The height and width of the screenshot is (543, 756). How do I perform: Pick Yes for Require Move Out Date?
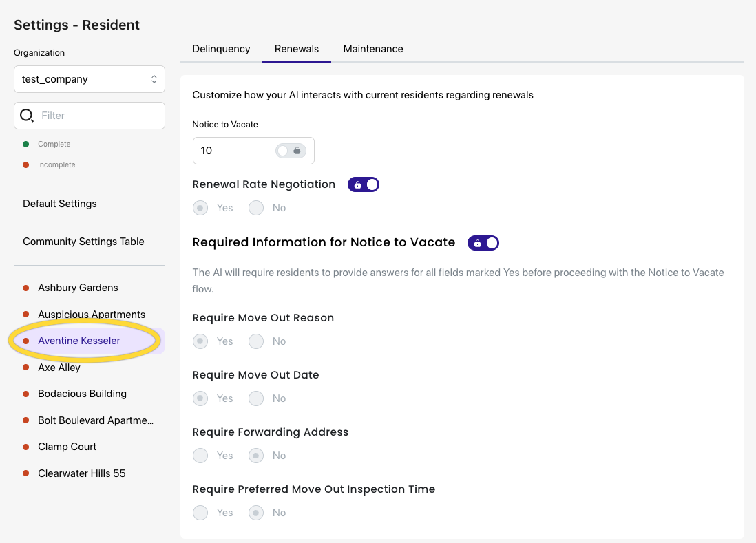pyautogui.click(x=200, y=398)
